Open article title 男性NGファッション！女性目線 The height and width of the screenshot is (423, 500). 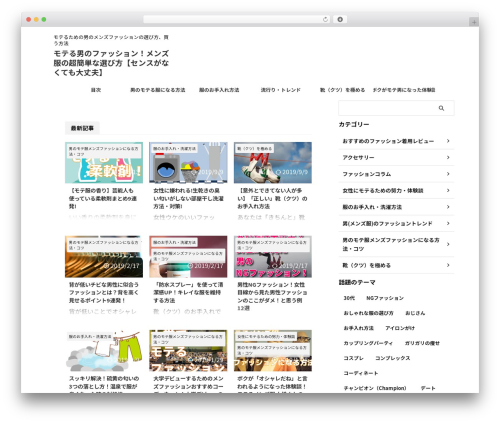272,296
